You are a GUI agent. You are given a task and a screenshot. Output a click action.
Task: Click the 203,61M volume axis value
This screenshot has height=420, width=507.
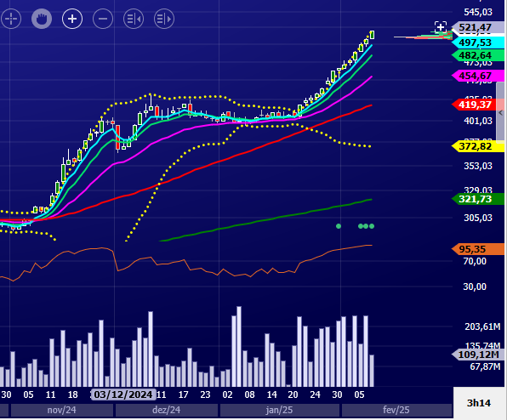tap(482, 326)
